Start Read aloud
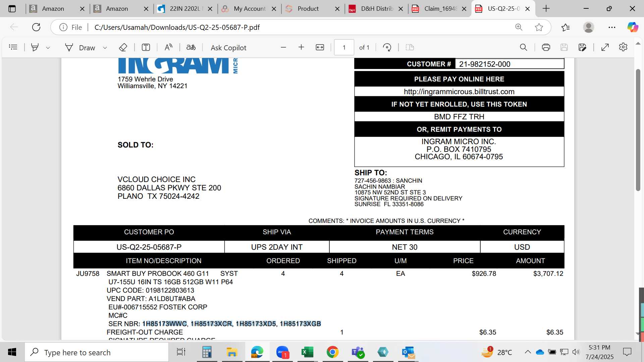 tap(168, 47)
